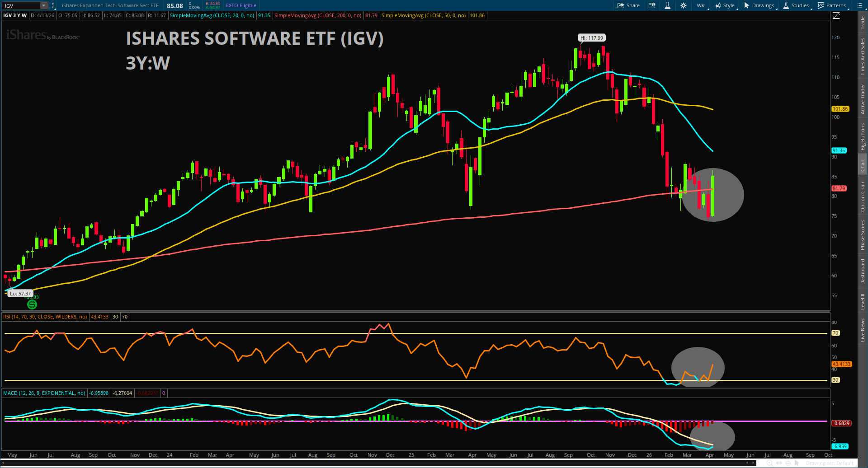Open the Studies dropdown menu

(x=797, y=5)
